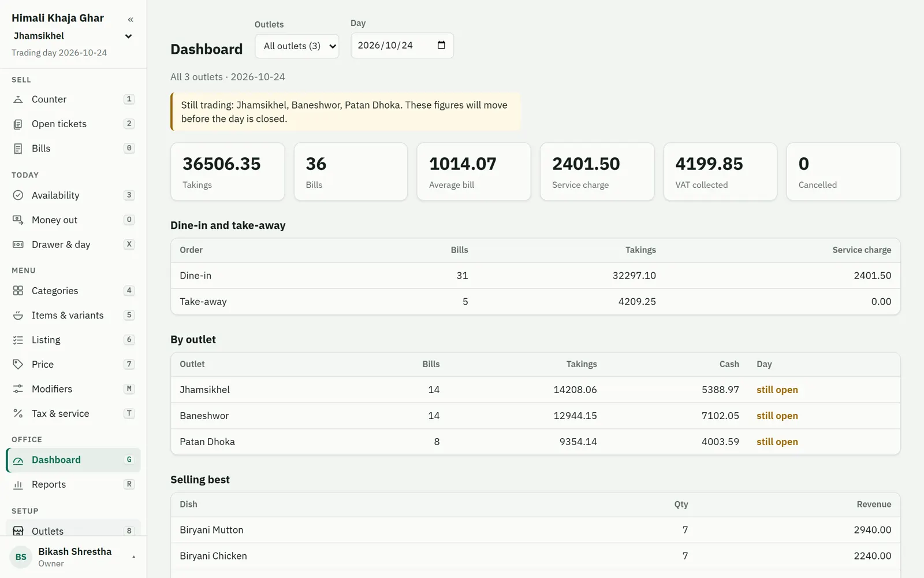Open Tax & service settings
Screen dimensions: 924x578
(73, 414)
